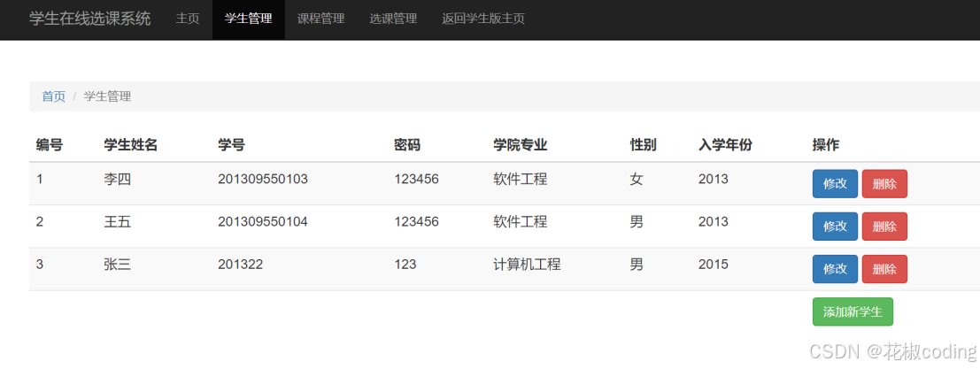The height and width of the screenshot is (369, 980).
Task: Click the 学院专业 column header
Action: [520, 145]
